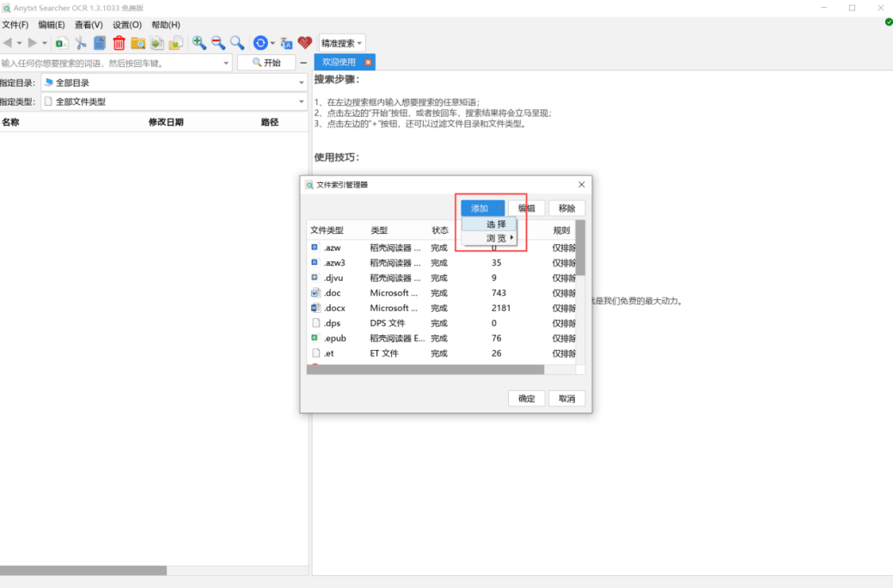Screen dimensions: 893x588
Task: Click the 文件类型 column header in dialog
Action: pos(327,230)
